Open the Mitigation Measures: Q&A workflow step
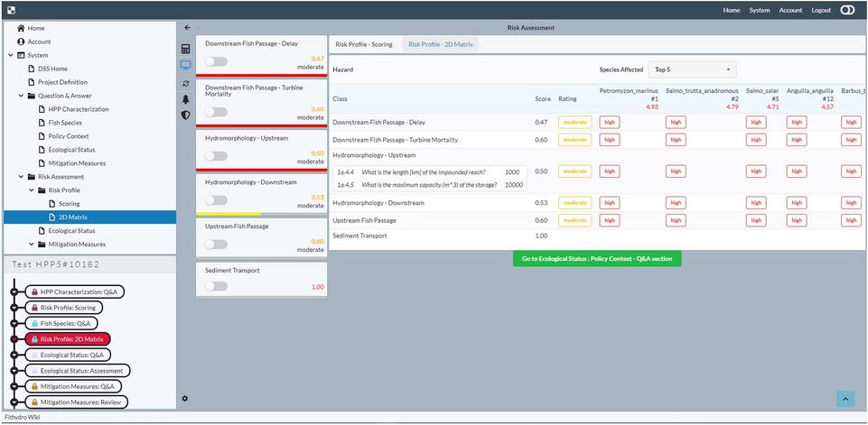This screenshot has height=425, width=868. 73,386
